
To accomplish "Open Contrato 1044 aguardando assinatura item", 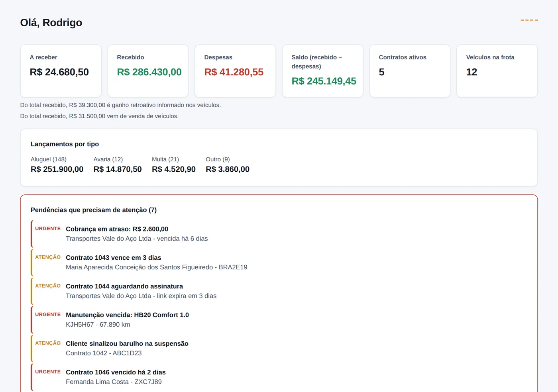I will (x=279, y=291).
